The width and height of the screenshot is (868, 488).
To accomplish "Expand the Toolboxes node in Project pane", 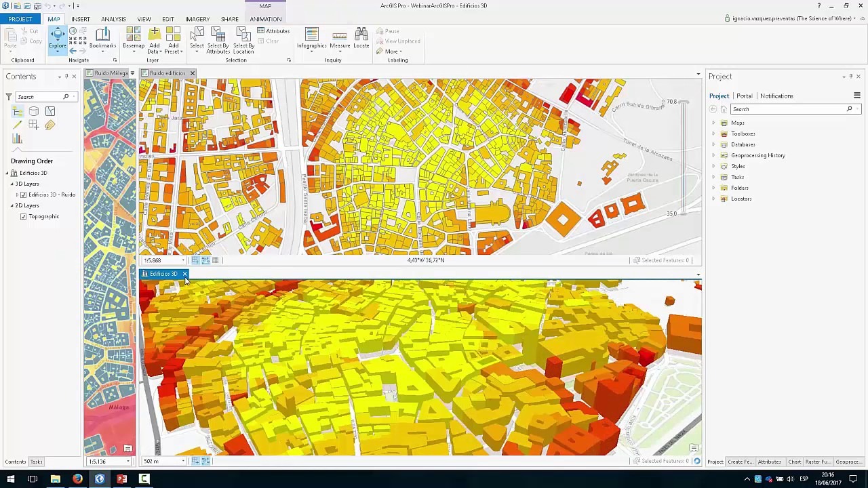I will (x=713, y=134).
